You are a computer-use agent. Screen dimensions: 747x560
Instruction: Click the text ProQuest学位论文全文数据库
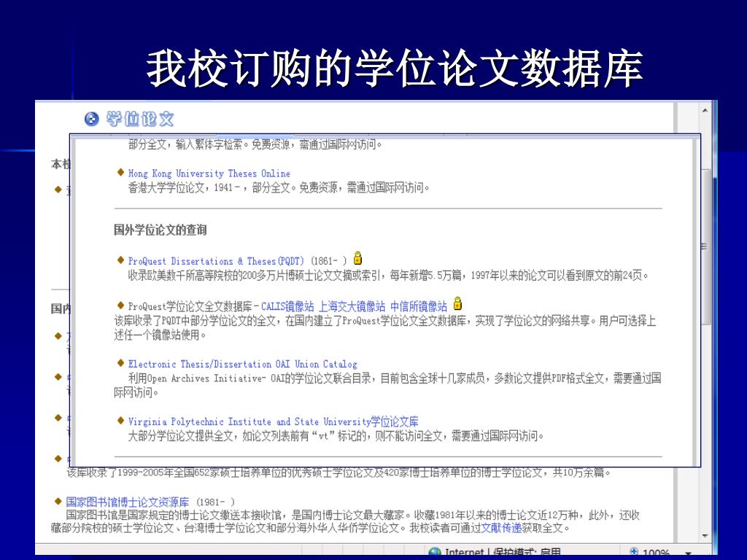pyautogui.click(x=190, y=306)
